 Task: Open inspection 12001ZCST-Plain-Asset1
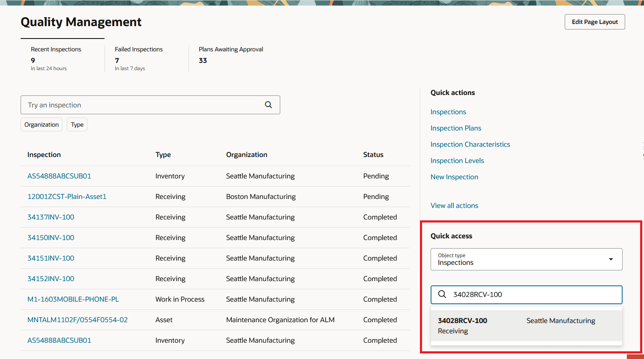click(x=67, y=196)
